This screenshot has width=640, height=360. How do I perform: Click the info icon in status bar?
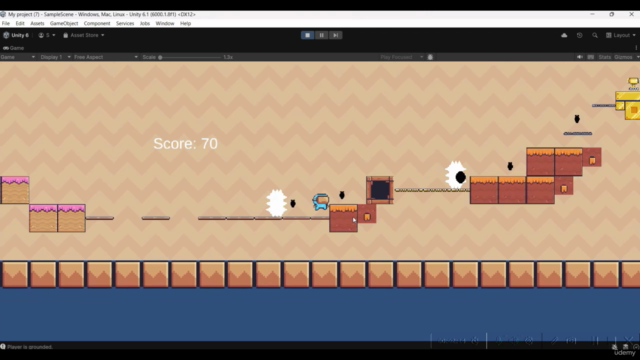tap(3, 347)
